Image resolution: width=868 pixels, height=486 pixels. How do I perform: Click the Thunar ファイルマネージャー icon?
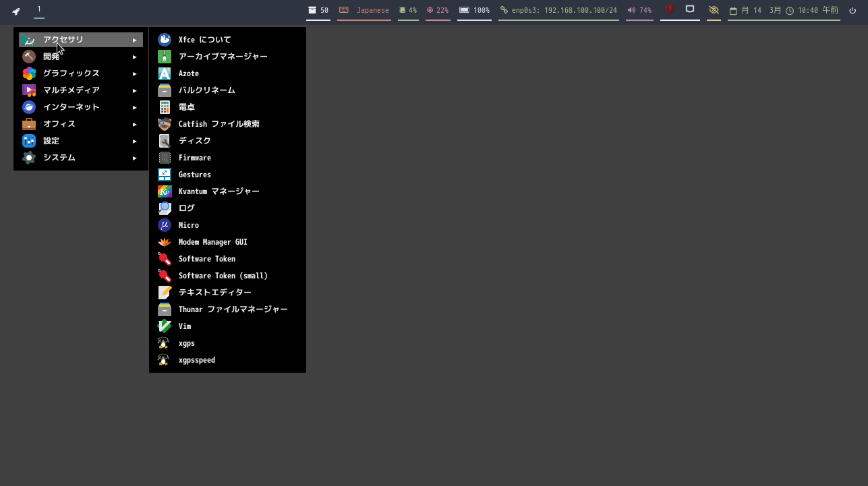point(165,309)
